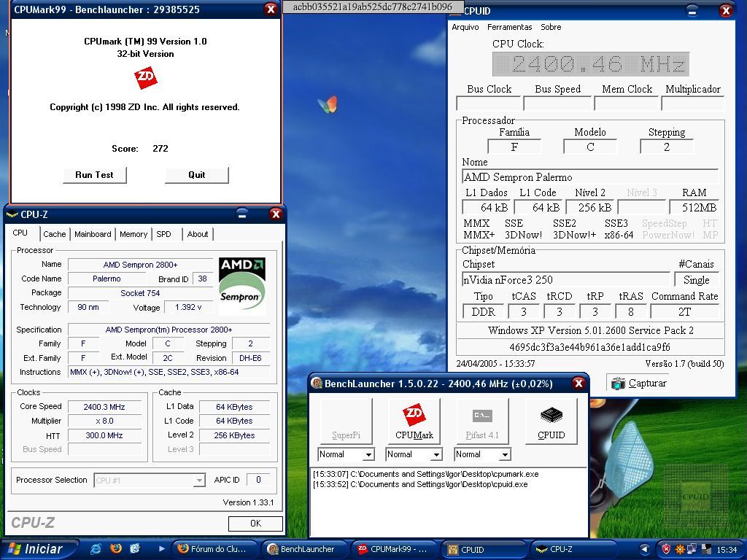
Task: Click the Chipset value nVidia nForce3 250
Action: (x=566, y=279)
